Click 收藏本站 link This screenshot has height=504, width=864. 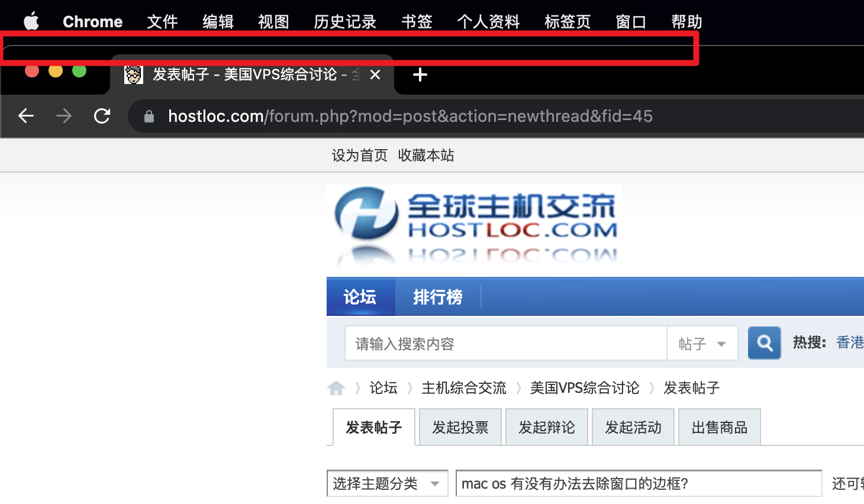click(426, 156)
